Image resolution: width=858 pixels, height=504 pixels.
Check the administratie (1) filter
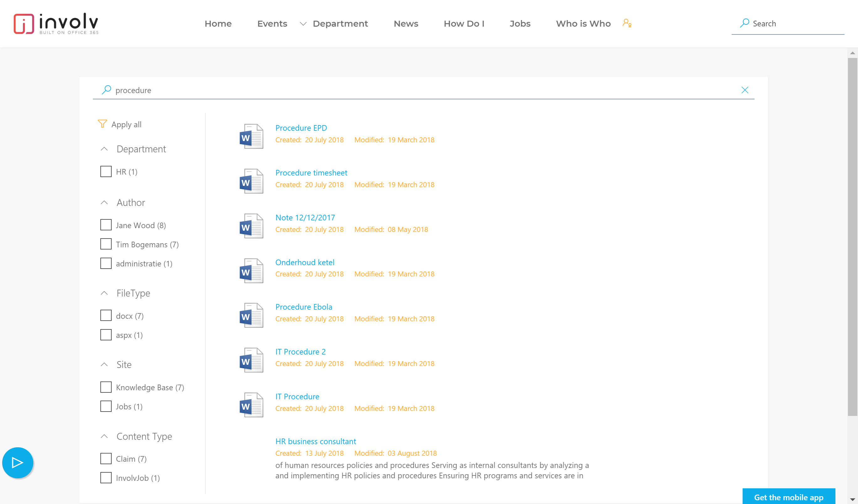(x=106, y=263)
